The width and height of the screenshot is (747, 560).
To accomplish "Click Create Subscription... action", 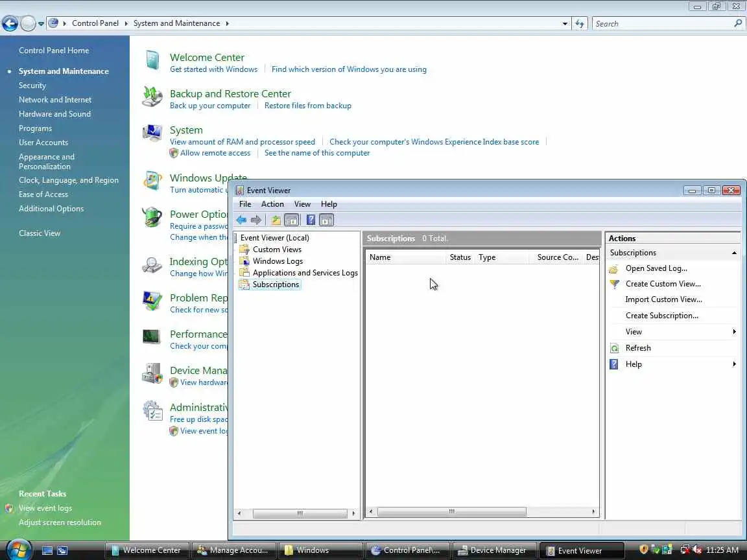I will (661, 316).
